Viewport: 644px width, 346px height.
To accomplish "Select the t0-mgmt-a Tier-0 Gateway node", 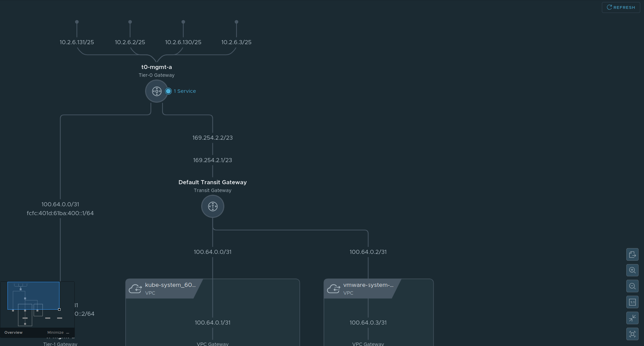I will click(156, 91).
